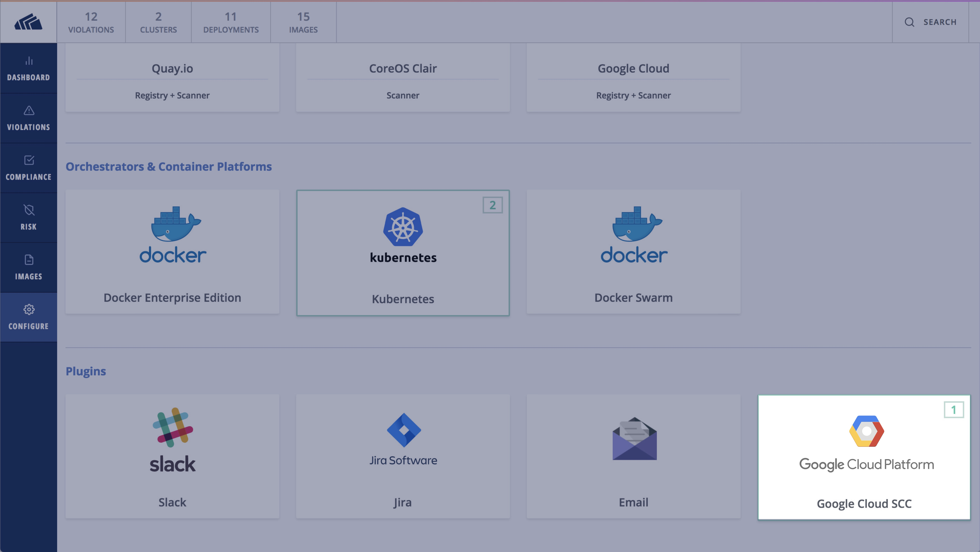Click the Kubernetes count badge showing 2
The height and width of the screenshot is (552, 980).
493,205
